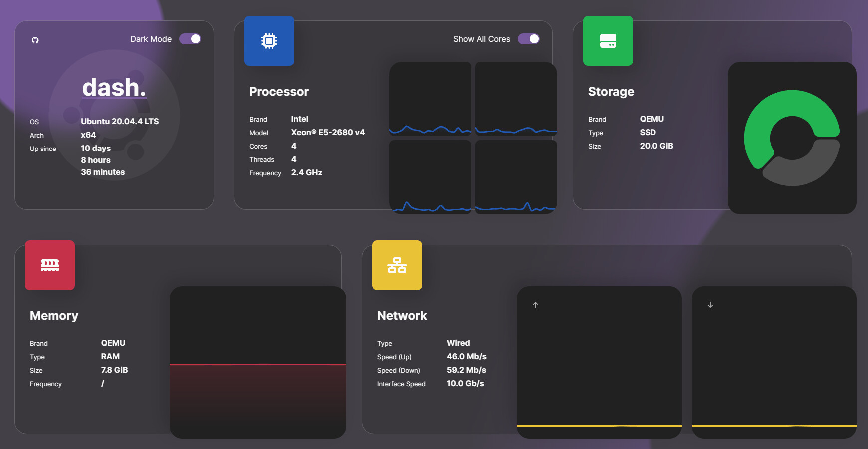The height and width of the screenshot is (449, 868).
Task: Click the 'Threads' label in Processor
Action: click(x=262, y=159)
